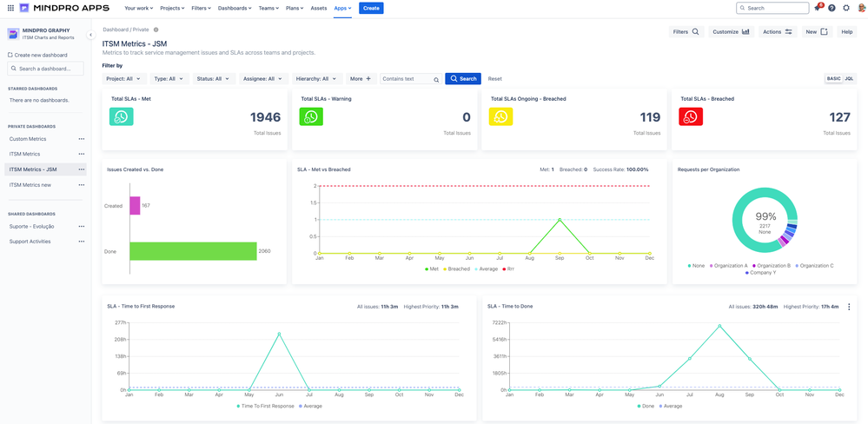The width and height of the screenshot is (868, 424).
Task: Open the Custom Metrics dashboard
Action: click(x=28, y=139)
